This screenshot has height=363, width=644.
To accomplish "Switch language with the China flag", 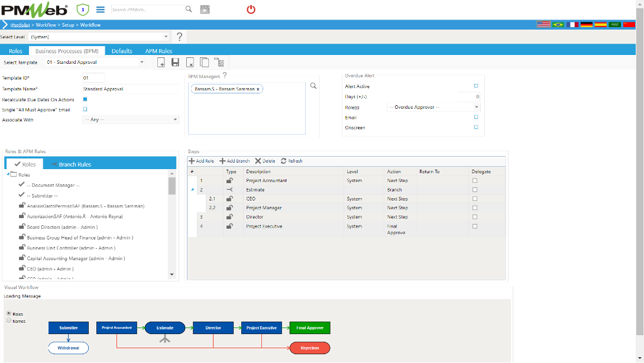I will click(629, 25).
